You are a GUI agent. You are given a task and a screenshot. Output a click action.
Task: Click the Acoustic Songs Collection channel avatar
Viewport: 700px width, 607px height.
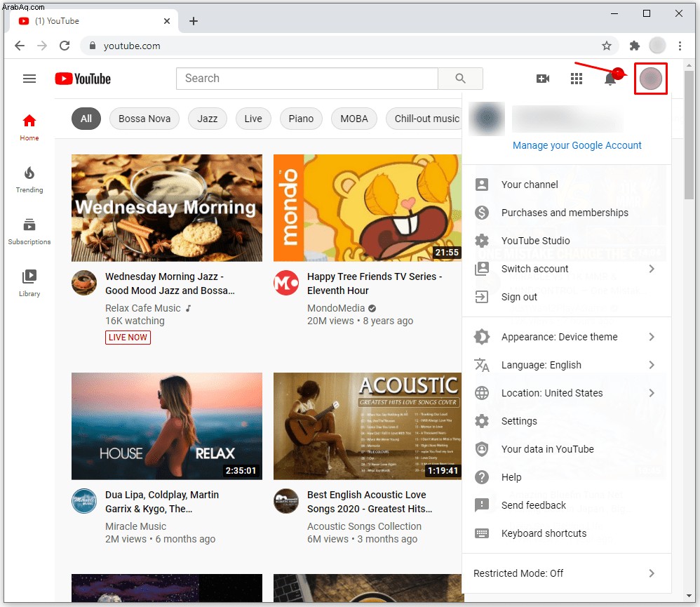coord(285,501)
